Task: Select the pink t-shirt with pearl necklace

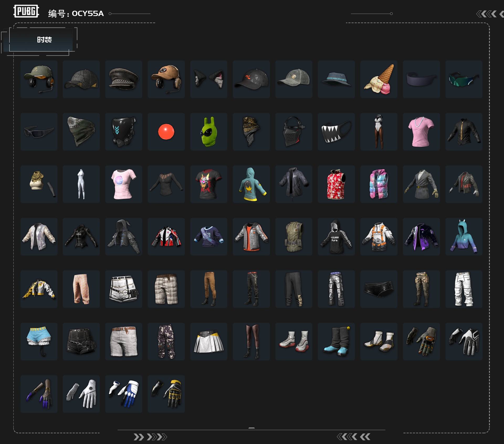Action: (x=421, y=132)
